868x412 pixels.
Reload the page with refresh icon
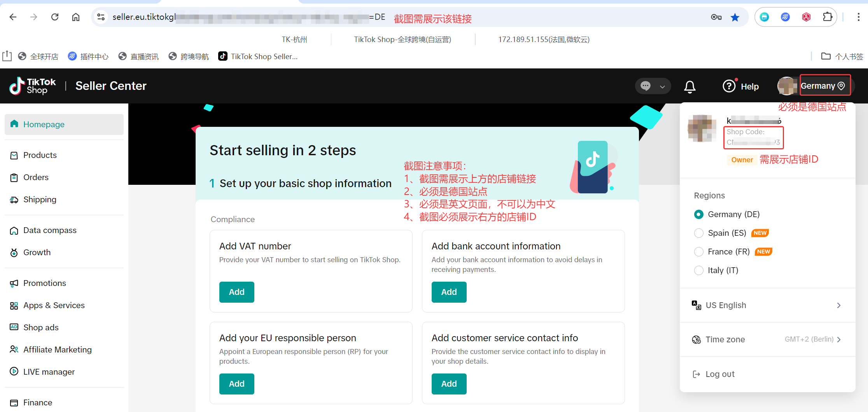[x=55, y=17]
